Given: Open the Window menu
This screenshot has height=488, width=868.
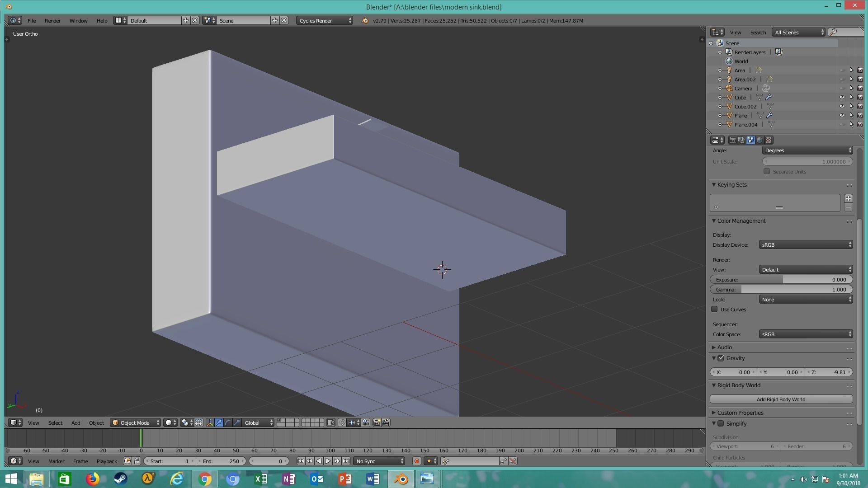Looking at the screenshot, I should coord(78,20).
